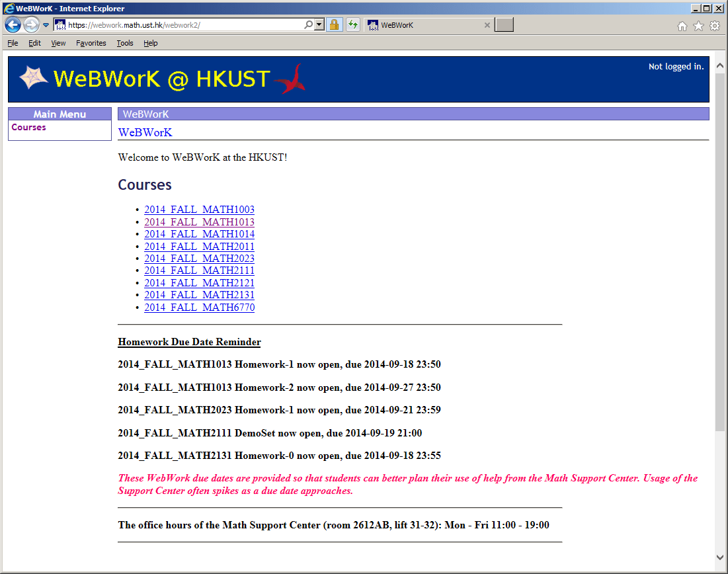Image resolution: width=728 pixels, height=574 pixels.
Task: Click the Internet Explorer title bar icon
Action: 9,8
